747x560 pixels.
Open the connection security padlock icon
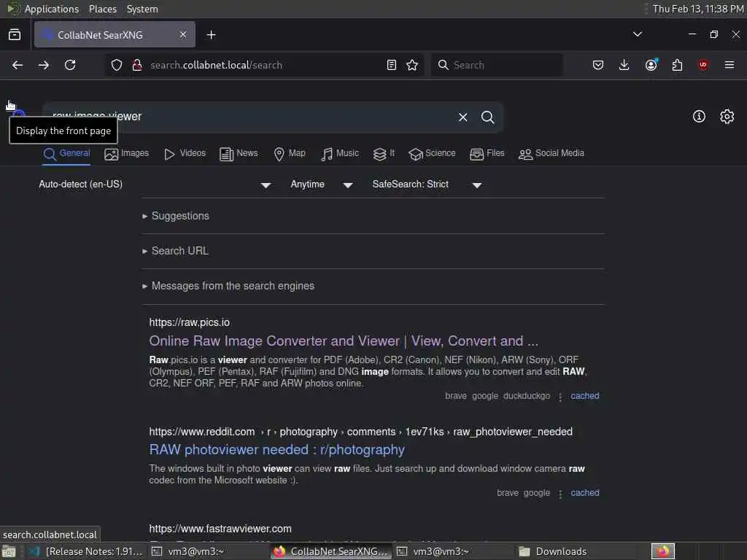[137, 65]
